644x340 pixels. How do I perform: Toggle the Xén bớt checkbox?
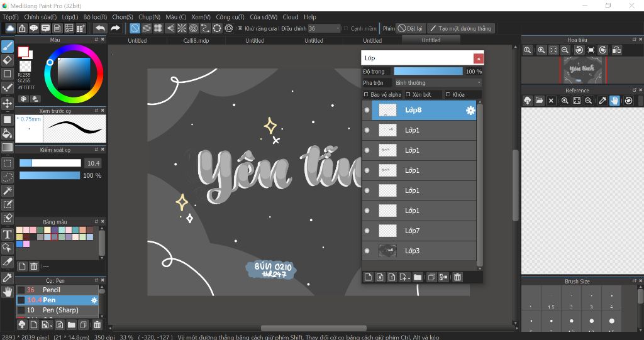click(408, 94)
